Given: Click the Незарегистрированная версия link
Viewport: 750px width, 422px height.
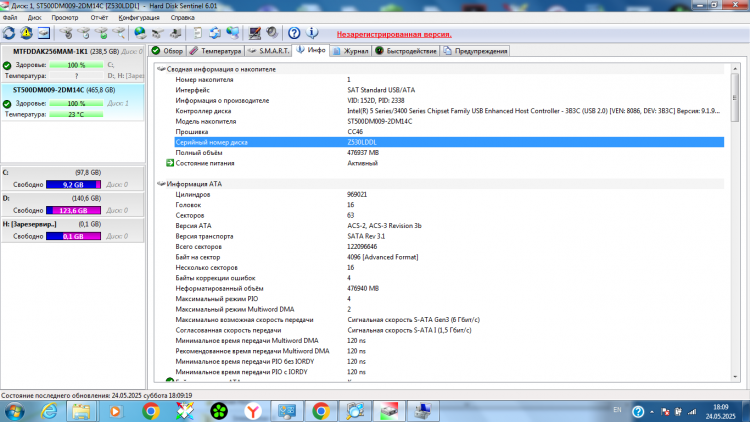Looking at the screenshot, I should point(394,34).
